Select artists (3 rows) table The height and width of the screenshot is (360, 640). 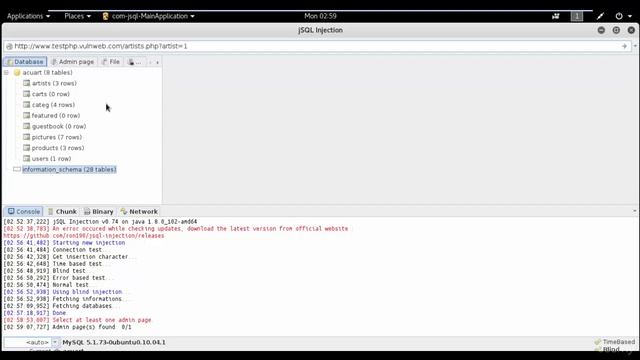coord(54,83)
